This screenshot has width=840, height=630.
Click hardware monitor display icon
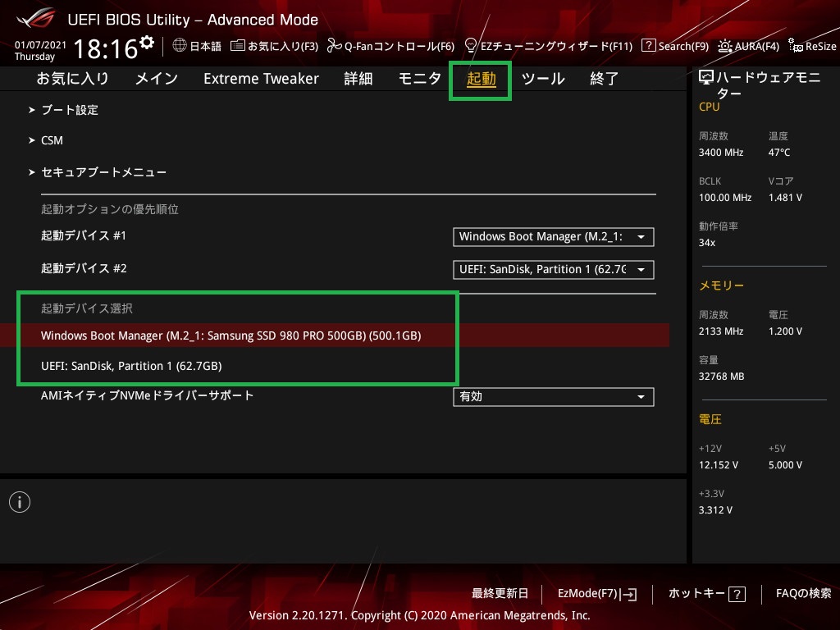click(706, 78)
